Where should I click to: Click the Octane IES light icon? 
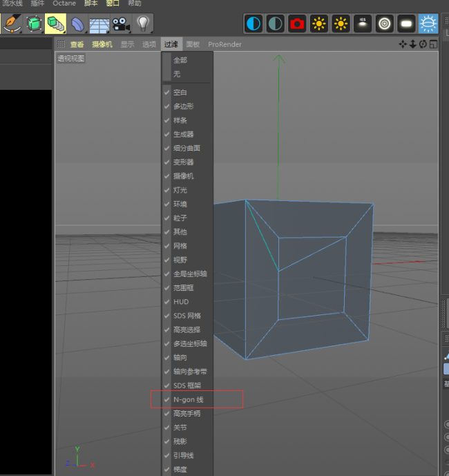click(363, 24)
